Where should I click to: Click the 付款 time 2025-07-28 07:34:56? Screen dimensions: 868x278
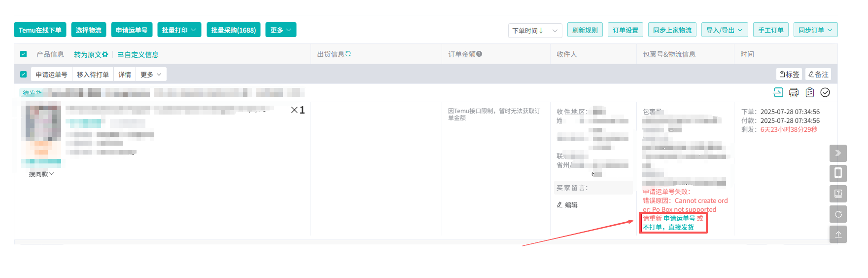click(x=790, y=120)
